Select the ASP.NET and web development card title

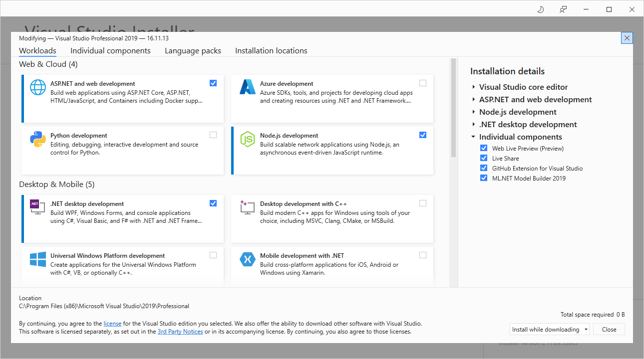(x=93, y=84)
